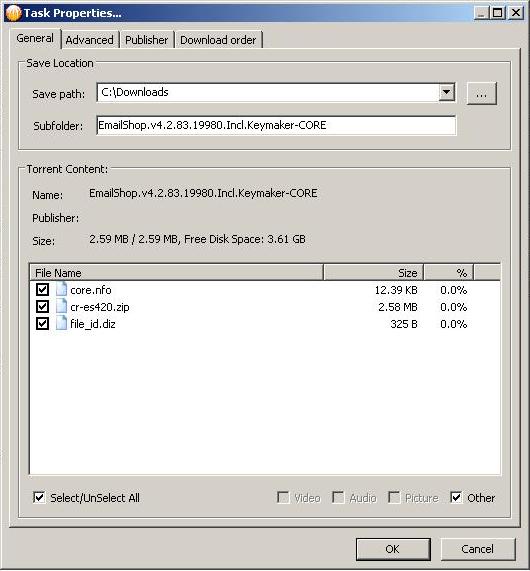Click into the Subfolder text field
530x571 pixels.
coord(276,125)
